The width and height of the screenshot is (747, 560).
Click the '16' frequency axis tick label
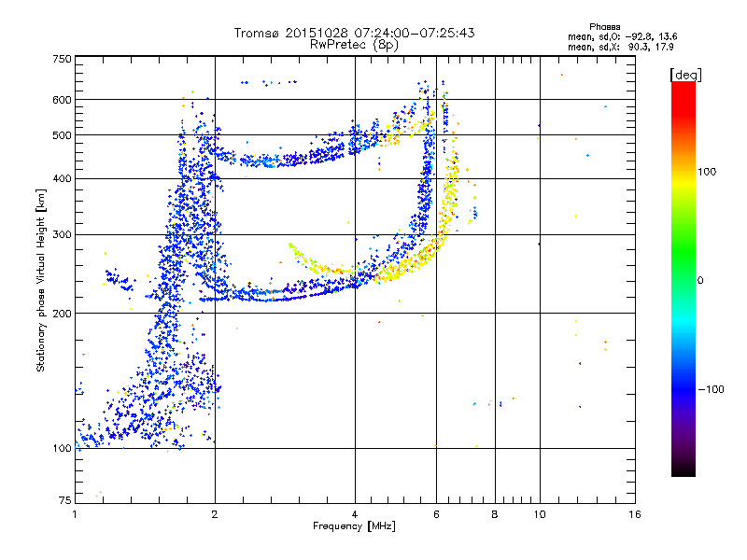pyautogui.click(x=635, y=514)
